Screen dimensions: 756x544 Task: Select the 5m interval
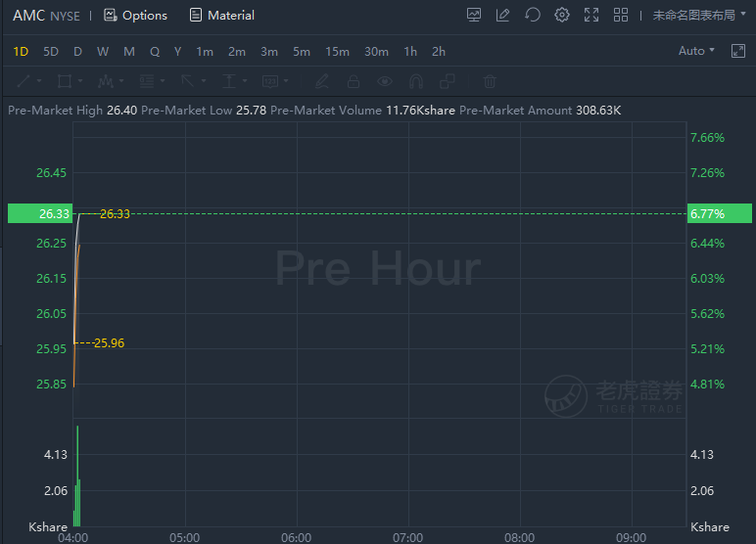click(x=302, y=52)
